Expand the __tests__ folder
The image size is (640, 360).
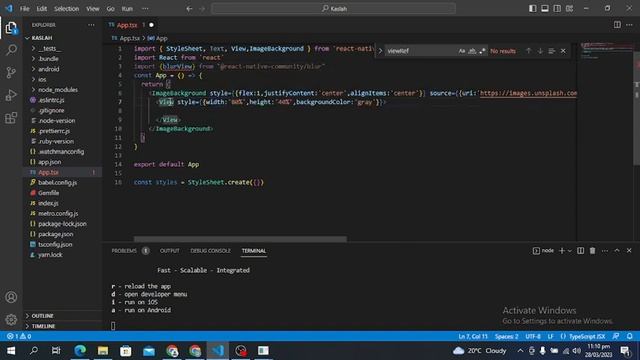coord(62,48)
